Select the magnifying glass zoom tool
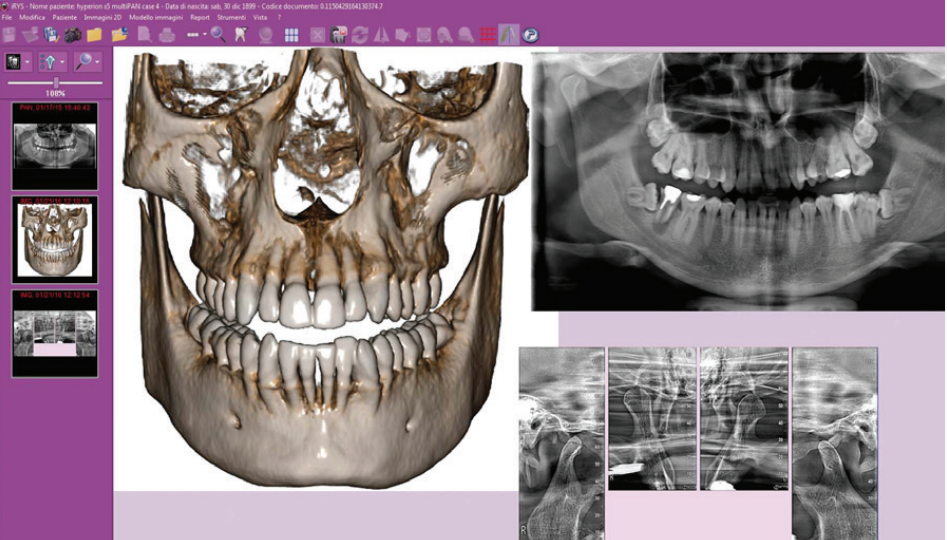947x540 pixels. [218, 35]
